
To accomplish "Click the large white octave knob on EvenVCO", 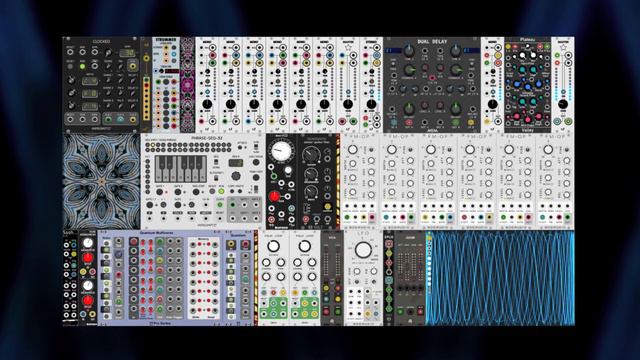I will (281, 151).
